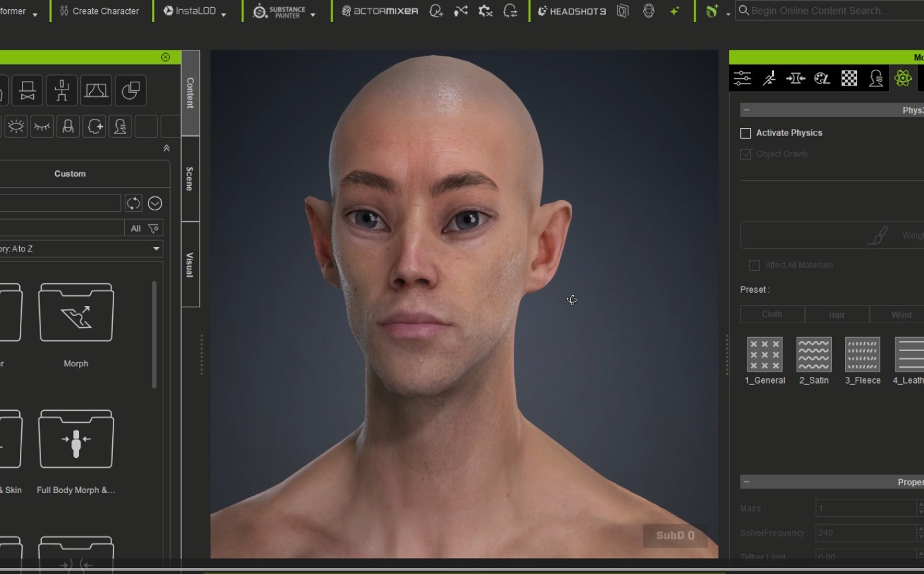Open the Headshot 3 plugin
The width and height of the screenshot is (924, 574).
click(x=572, y=11)
